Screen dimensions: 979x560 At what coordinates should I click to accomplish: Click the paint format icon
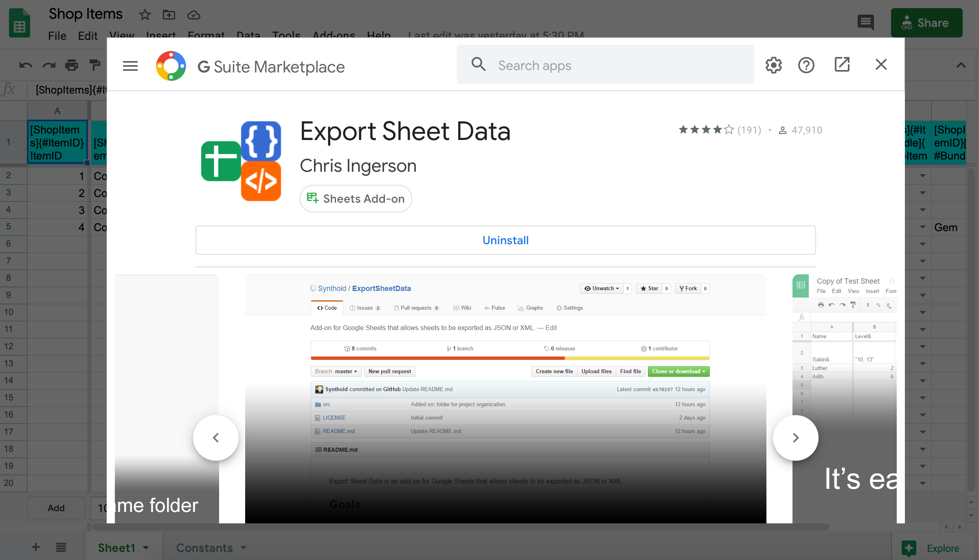point(94,65)
